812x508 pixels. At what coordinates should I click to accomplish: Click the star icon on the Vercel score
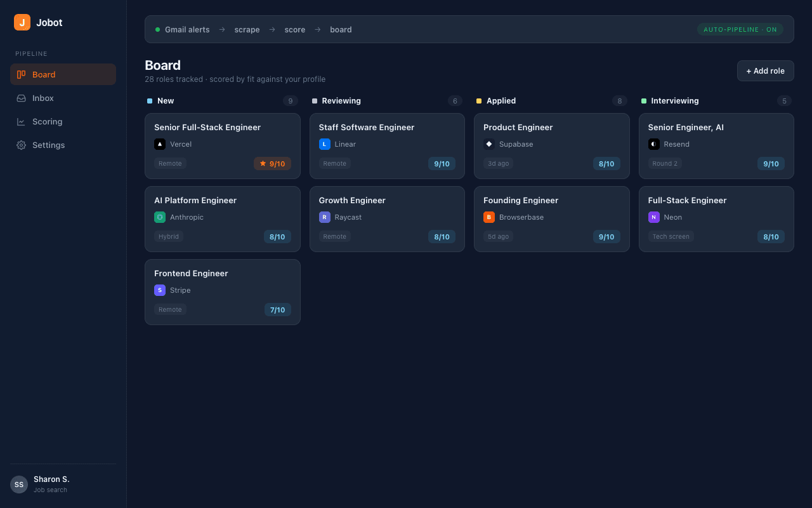pos(263,163)
